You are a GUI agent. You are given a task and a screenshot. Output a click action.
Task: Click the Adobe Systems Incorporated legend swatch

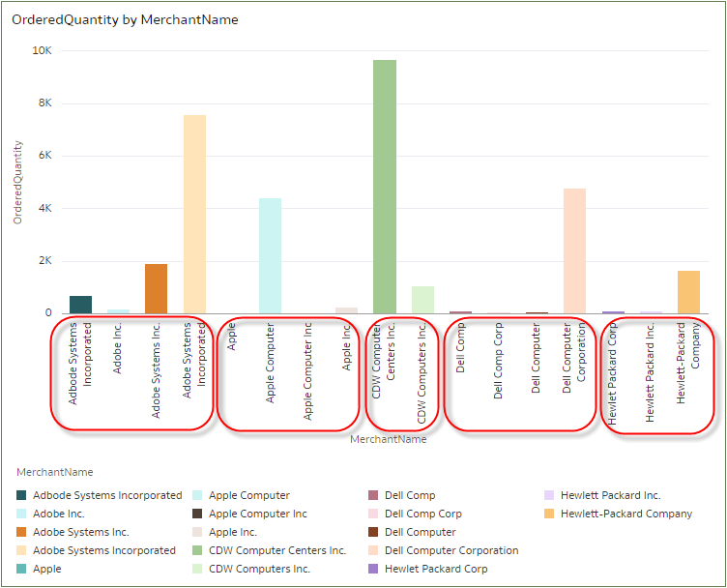pos(21,550)
